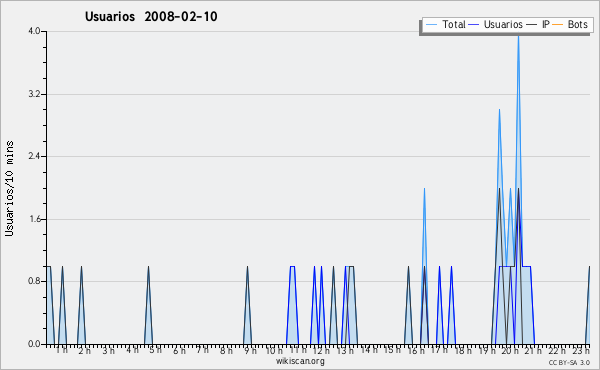Click the y-axis value '3.2'
The width and height of the screenshot is (600, 370).
[34, 94]
